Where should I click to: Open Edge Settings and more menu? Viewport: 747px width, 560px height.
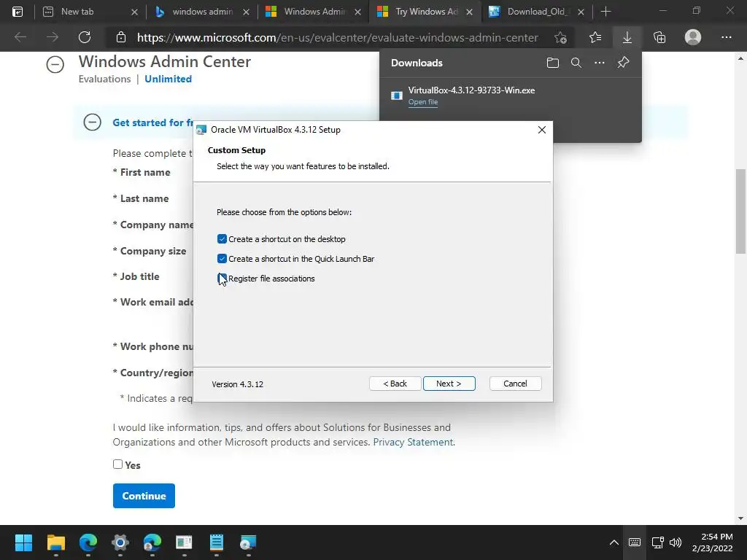(726, 37)
